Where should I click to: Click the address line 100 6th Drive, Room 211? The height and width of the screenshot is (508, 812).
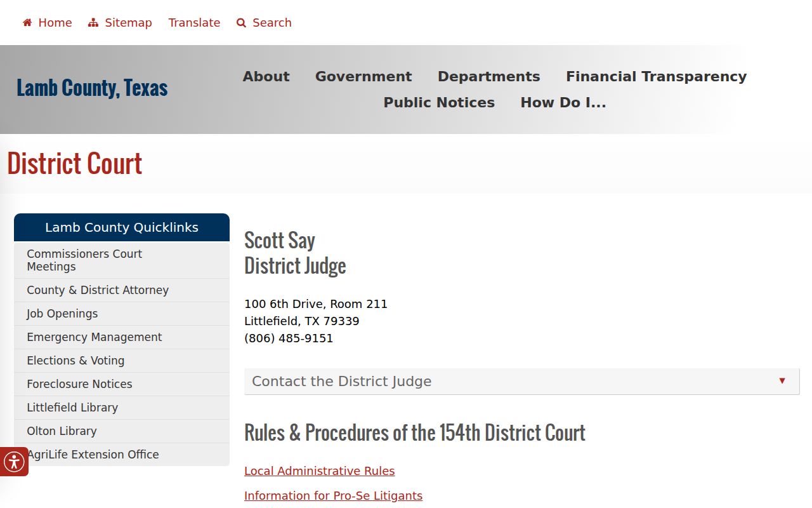tap(316, 304)
